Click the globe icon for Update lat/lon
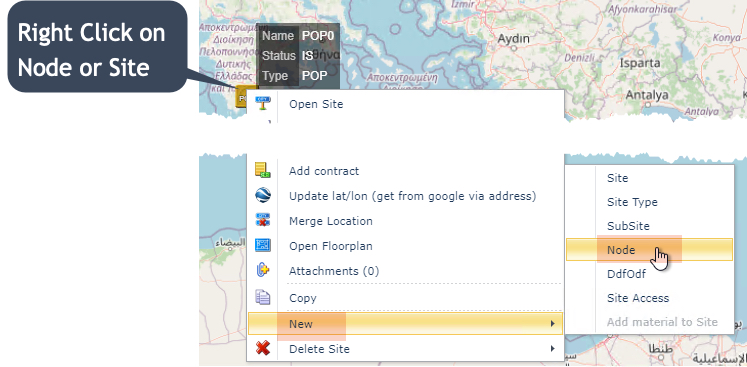747x367 pixels. click(263, 195)
